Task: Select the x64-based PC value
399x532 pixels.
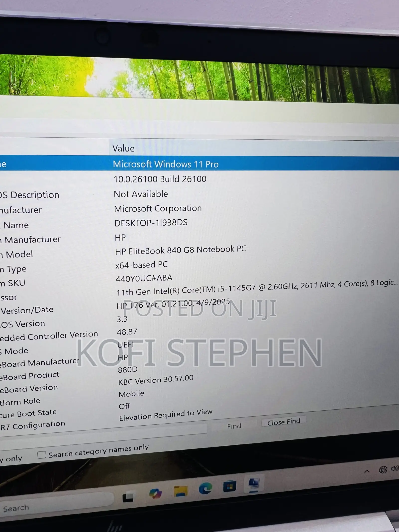Action: tap(141, 265)
